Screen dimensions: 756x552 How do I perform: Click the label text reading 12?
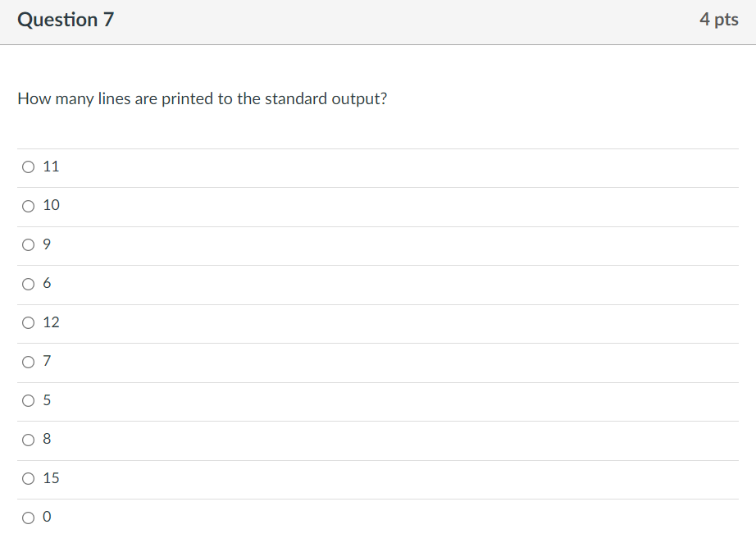click(51, 322)
